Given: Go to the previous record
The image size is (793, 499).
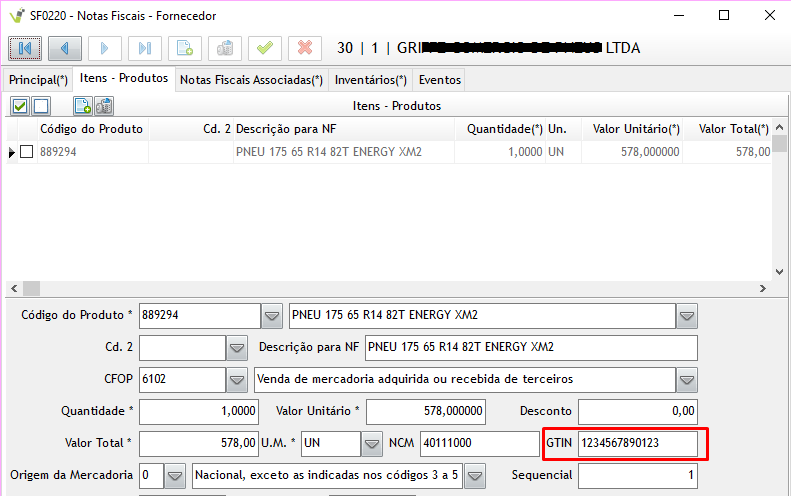Looking at the screenshot, I should pyautogui.click(x=65, y=48).
